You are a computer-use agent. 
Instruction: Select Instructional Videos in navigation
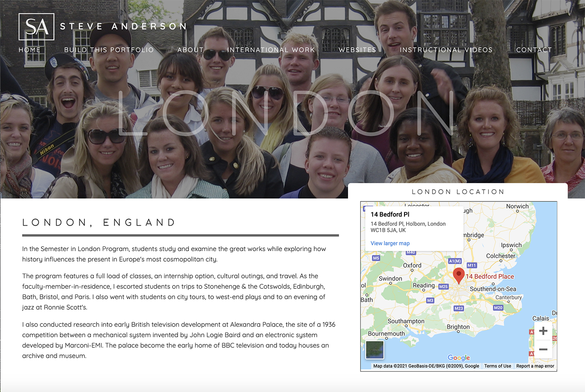(446, 50)
